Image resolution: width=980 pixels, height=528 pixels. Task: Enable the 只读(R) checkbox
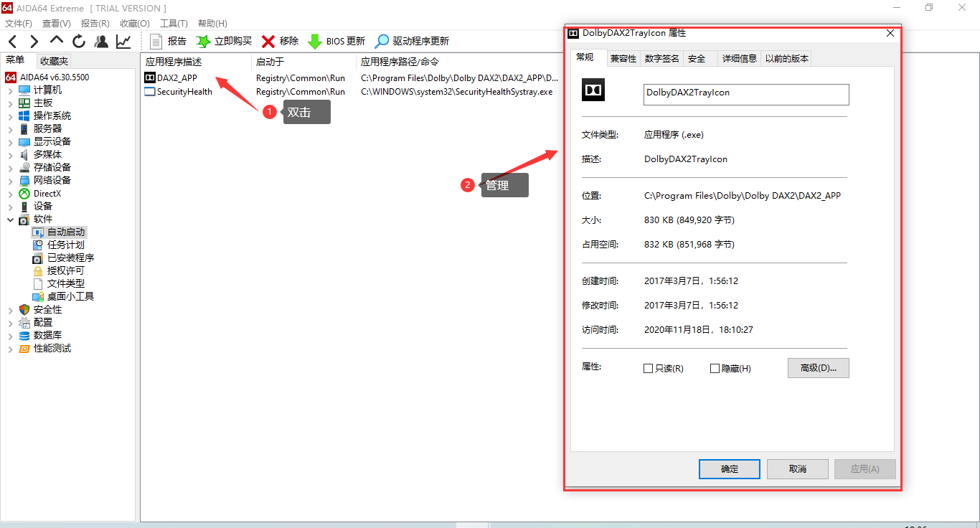click(649, 369)
